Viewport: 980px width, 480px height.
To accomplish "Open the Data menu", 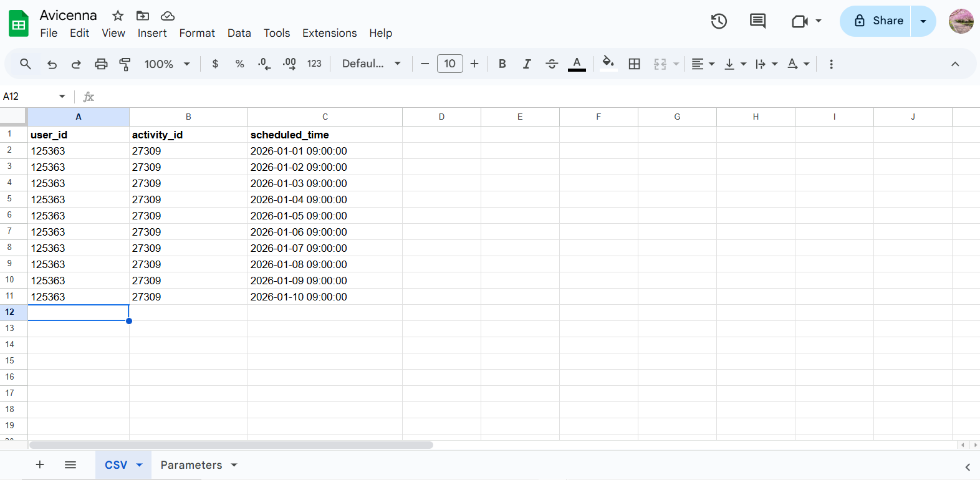I will (x=239, y=33).
